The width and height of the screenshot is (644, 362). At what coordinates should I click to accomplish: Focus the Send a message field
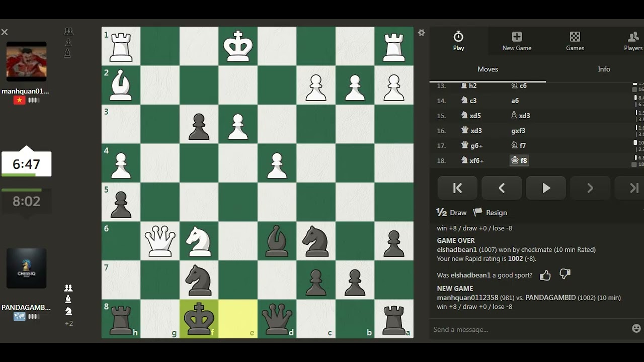pos(530,329)
